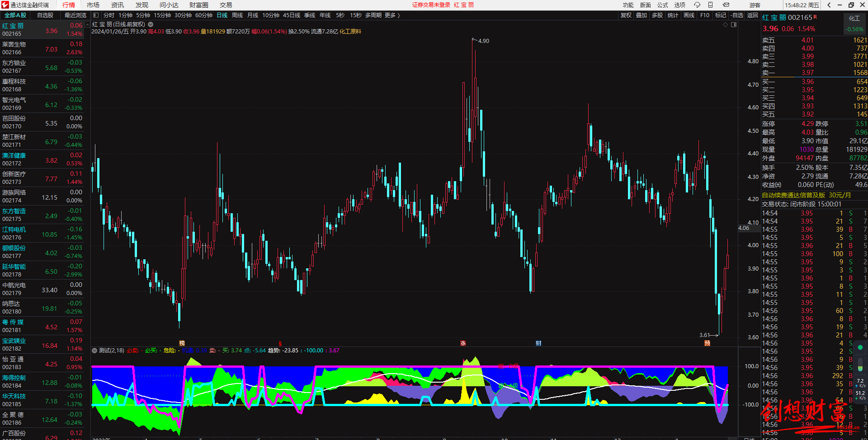Screen dimensions: 868x440
Task: Click the back arrow icon in title bar
Action: [829, 5]
